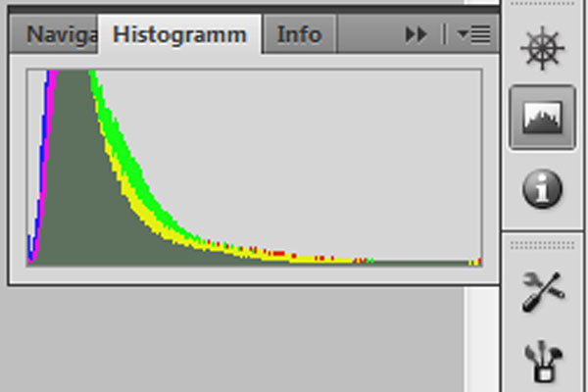588x392 pixels.
Task: Click the histogram graph display
Action: coord(254,168)
